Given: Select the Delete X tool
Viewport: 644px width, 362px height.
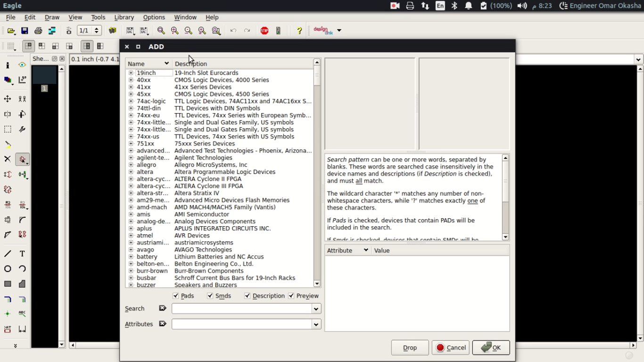Looking at the screenshot, I should coord(8,159).
